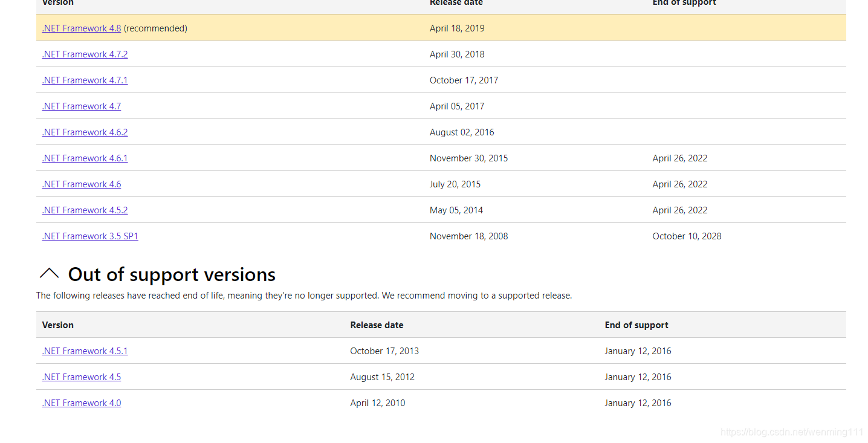Open the .NET Framework 4.7 link
The width and height of the screenshot is (868, 443).
[x=82, y=106]
